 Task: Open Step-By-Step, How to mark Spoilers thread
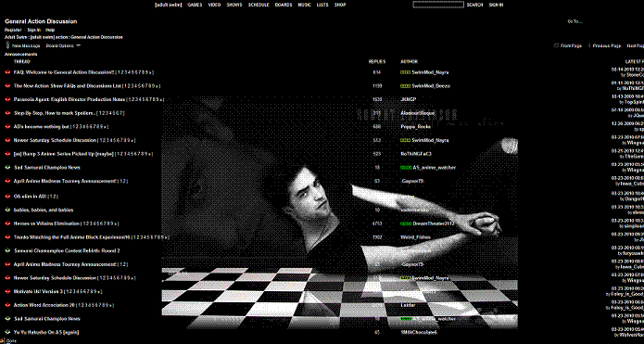pos(55,113)
